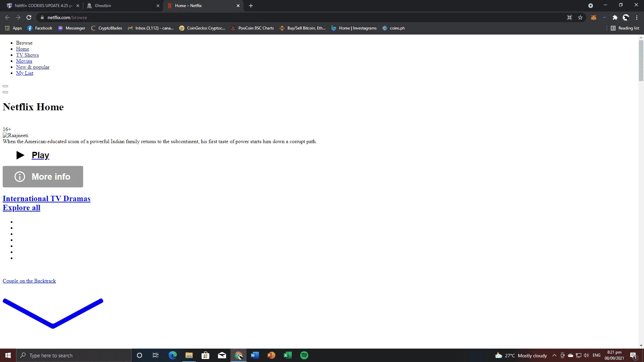Open the volume control in the tray
The image size is (644, 362).
tap(586, 355)
